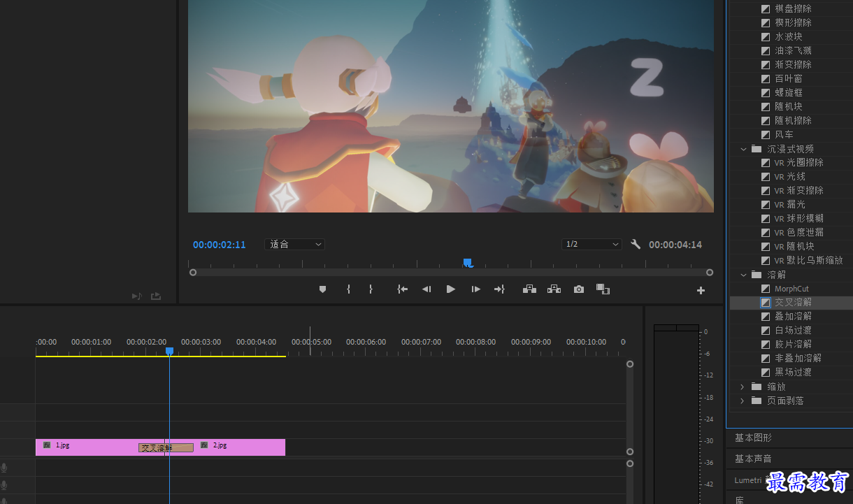Click the timeline vertical scroll top handle

point(630,364)
